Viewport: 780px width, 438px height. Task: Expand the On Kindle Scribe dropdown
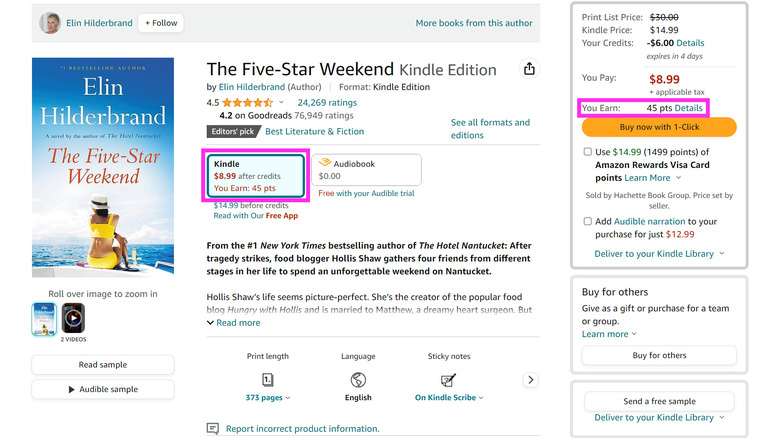pyautogui.click(x=449, y=398)
